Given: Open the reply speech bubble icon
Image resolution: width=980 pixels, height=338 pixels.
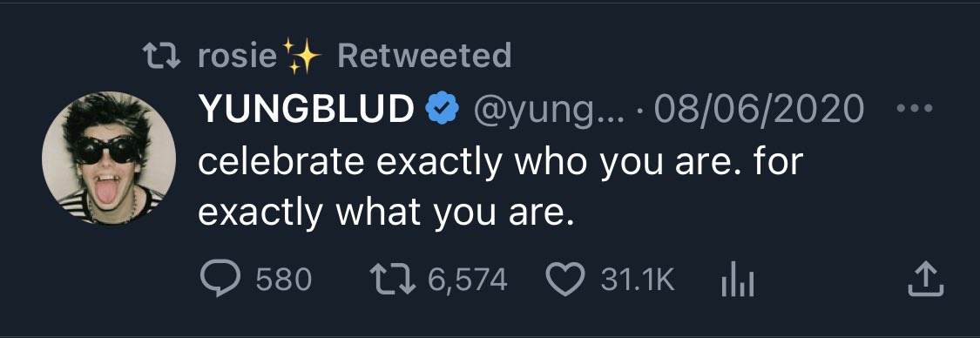Looking at the screenshot, I should point(220,280).
